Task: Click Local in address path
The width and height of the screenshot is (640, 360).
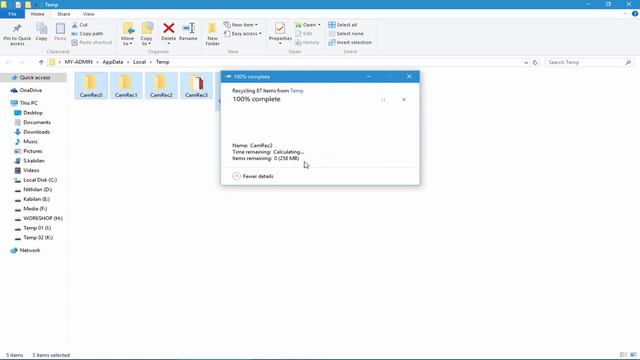Action: tap(139, 62)
